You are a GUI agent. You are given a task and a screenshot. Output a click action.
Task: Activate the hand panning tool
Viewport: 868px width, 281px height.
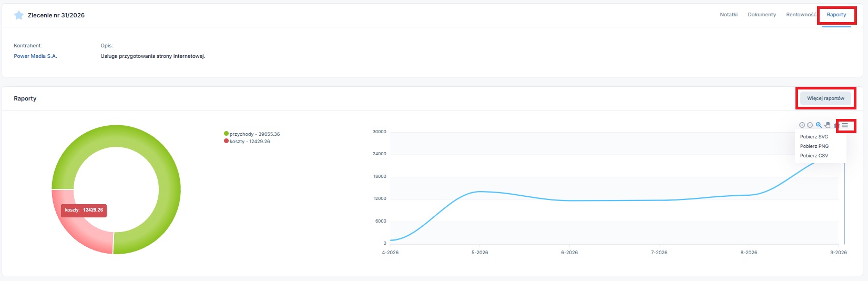[x=828, y=125]
